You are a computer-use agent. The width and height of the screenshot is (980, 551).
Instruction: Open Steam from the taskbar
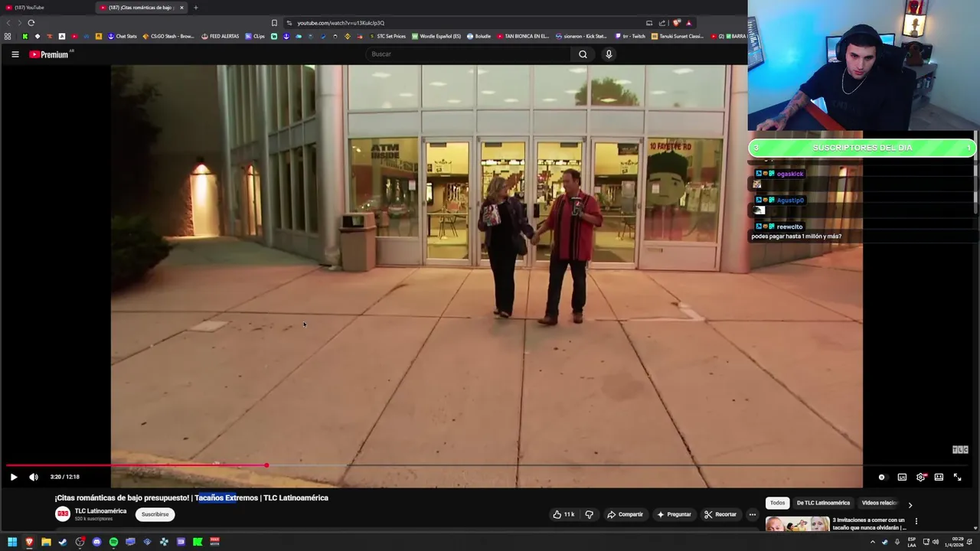click(x=63, y=542)
